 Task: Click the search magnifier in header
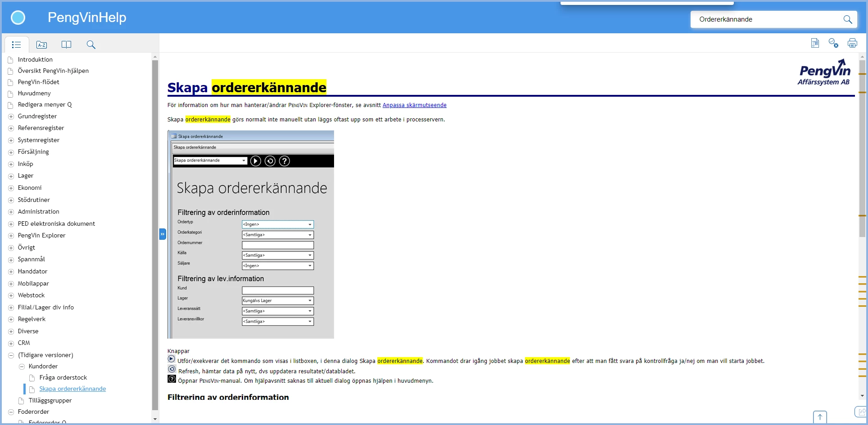847,19
